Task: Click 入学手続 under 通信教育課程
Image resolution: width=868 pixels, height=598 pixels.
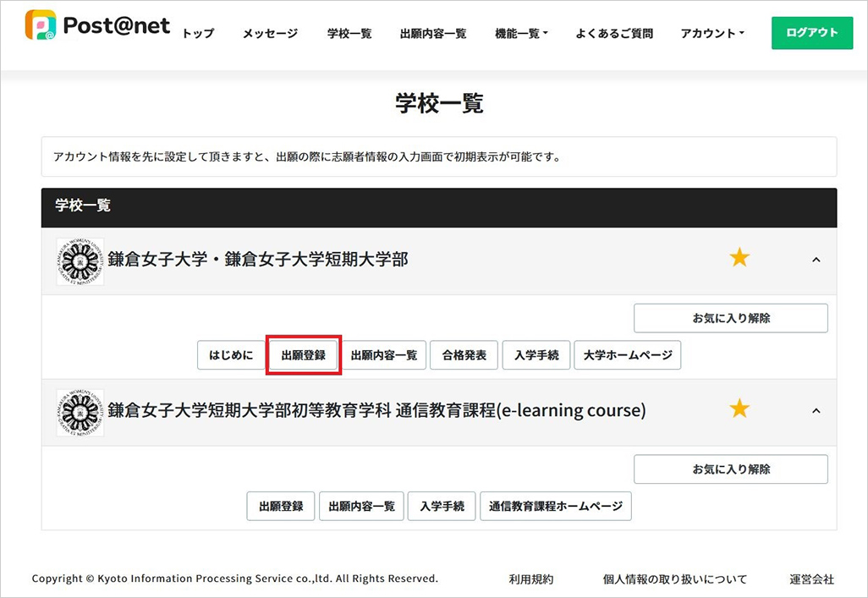Action: 442,506
